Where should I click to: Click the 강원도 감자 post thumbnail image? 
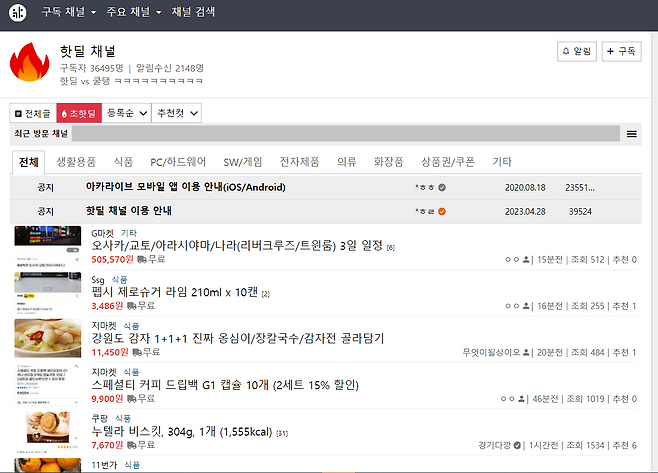47,339
